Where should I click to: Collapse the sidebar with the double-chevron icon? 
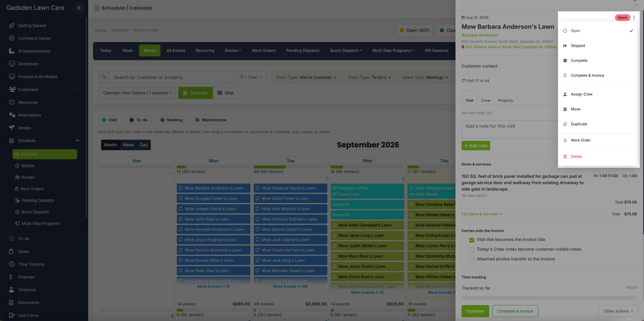(x=80, y=8)
